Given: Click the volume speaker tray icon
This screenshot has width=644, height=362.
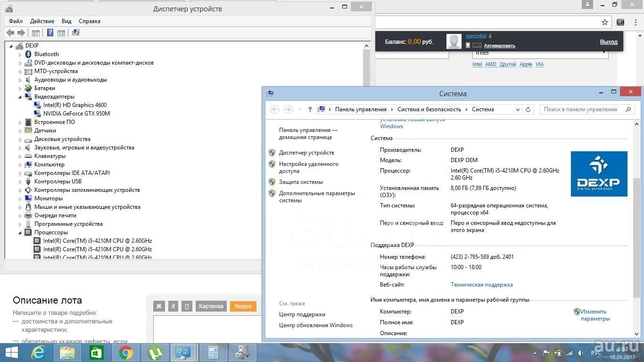Looking at the screenshot, I should click(581, 353).
